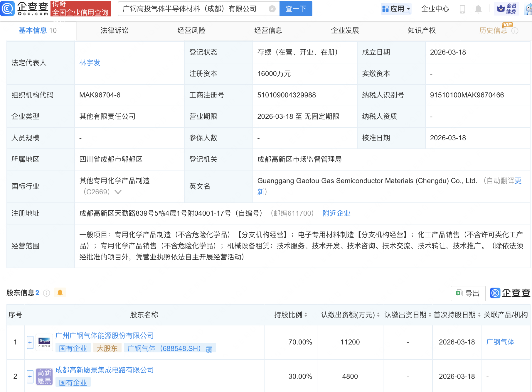Expand the 国标行业 C2669 classification chevron
The height and width of the screenshot is (392, 532).
[118, 192]
